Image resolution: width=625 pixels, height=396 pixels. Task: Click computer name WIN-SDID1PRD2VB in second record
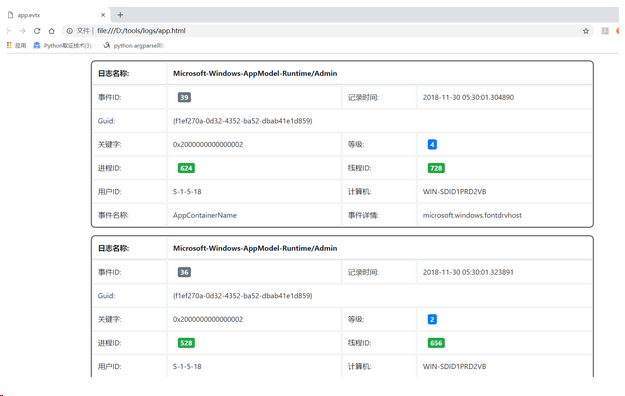click(x=454, y=366)
